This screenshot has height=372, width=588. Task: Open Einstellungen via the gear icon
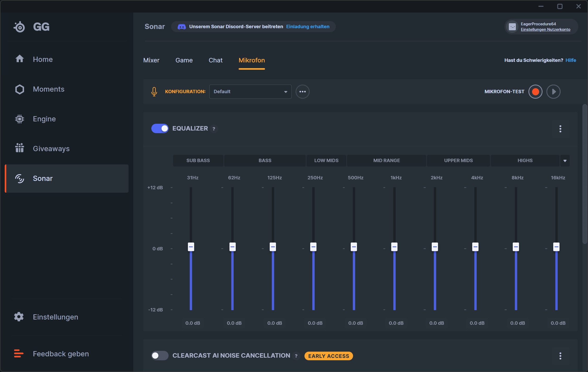coord(19,317)
